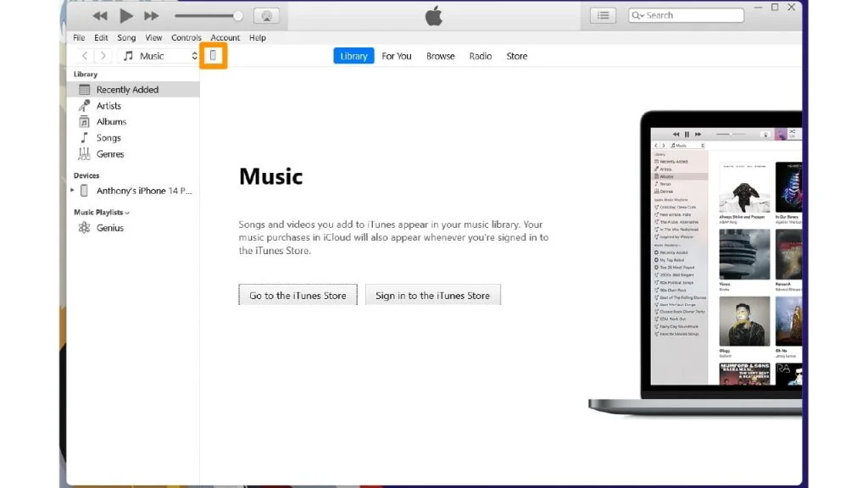This screenshot has width=868, height=488.
Task: Maximize the iTunes window
Action: pos(775,7)
